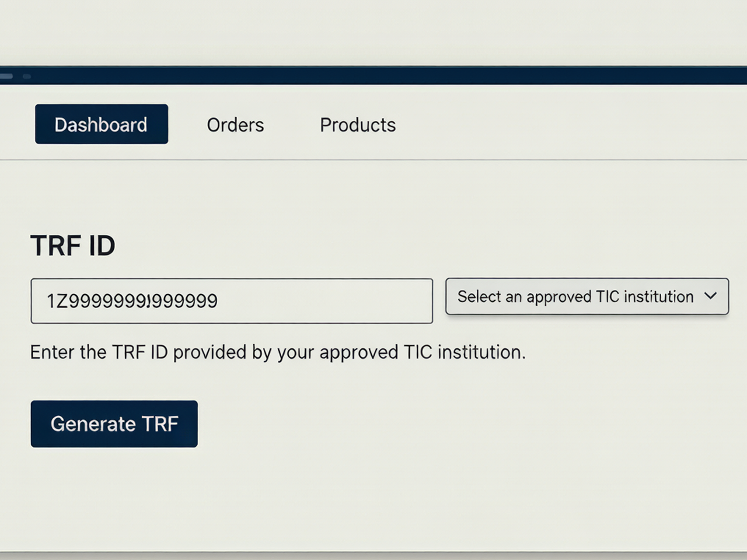Select the Products navigation item

(358, 125)
